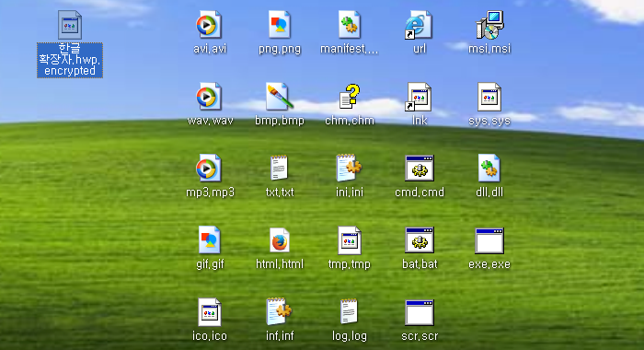The image size is (644, 350).
Task: Select the dll.dll library file icon
Action: 489,169
